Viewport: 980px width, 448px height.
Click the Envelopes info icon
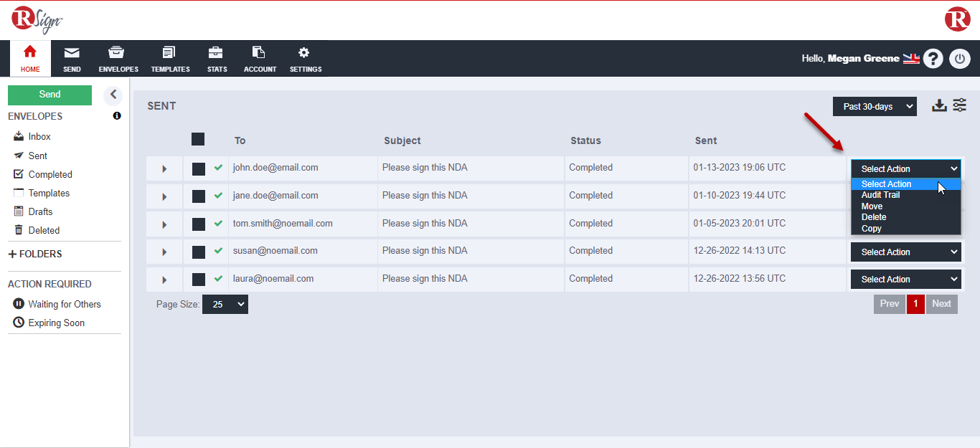tap(117, 116)
